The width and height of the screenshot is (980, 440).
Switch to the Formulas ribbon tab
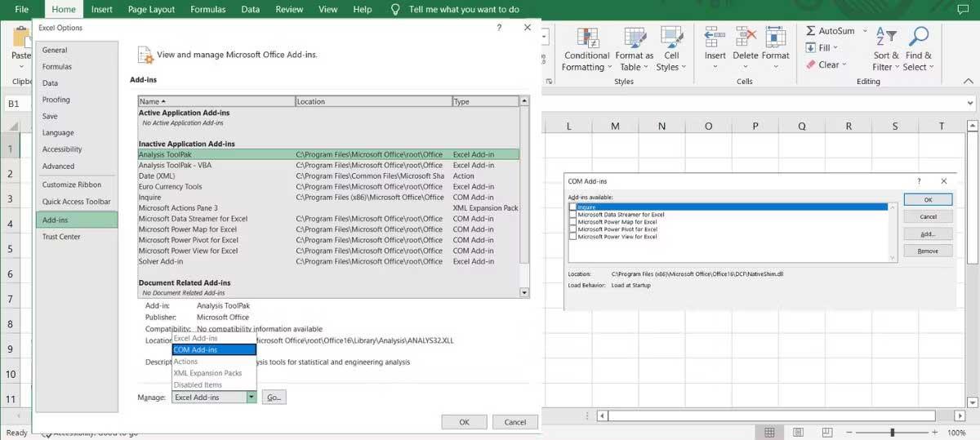coord(208,10)
